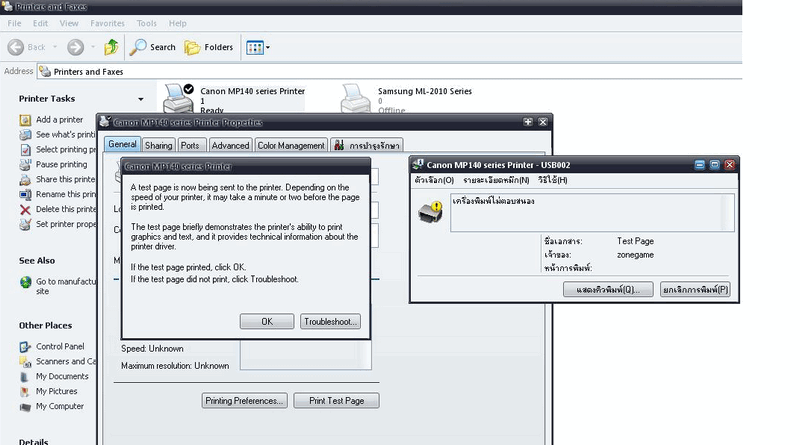The image size is (800, 445).
Task: Open first Thai menu (O) in USB002 window
Action: coord(434,180)
